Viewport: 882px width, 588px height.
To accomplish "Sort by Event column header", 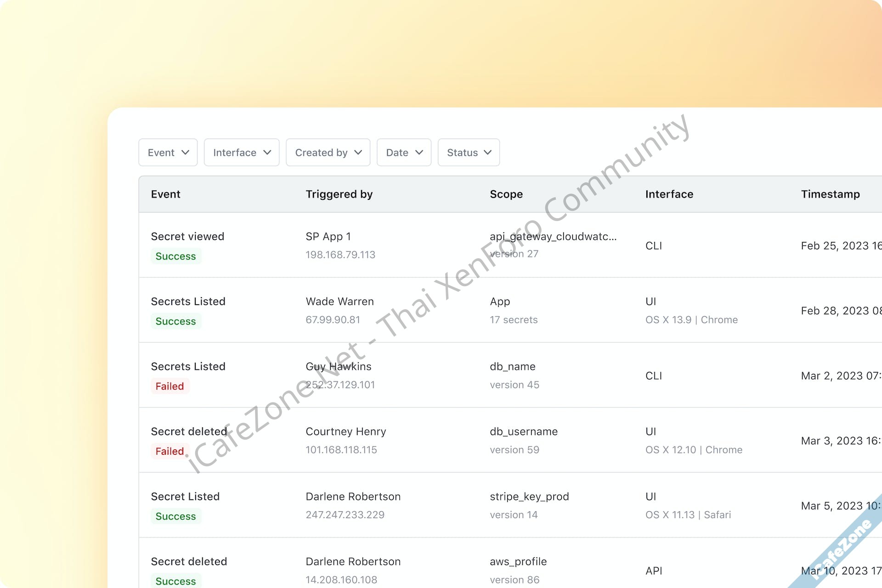I will point(165,194).
